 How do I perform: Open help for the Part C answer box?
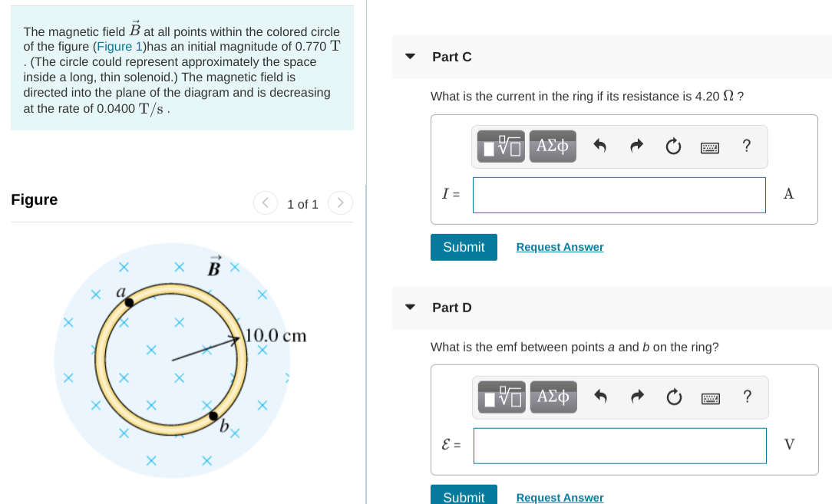(x=746, y=146)
